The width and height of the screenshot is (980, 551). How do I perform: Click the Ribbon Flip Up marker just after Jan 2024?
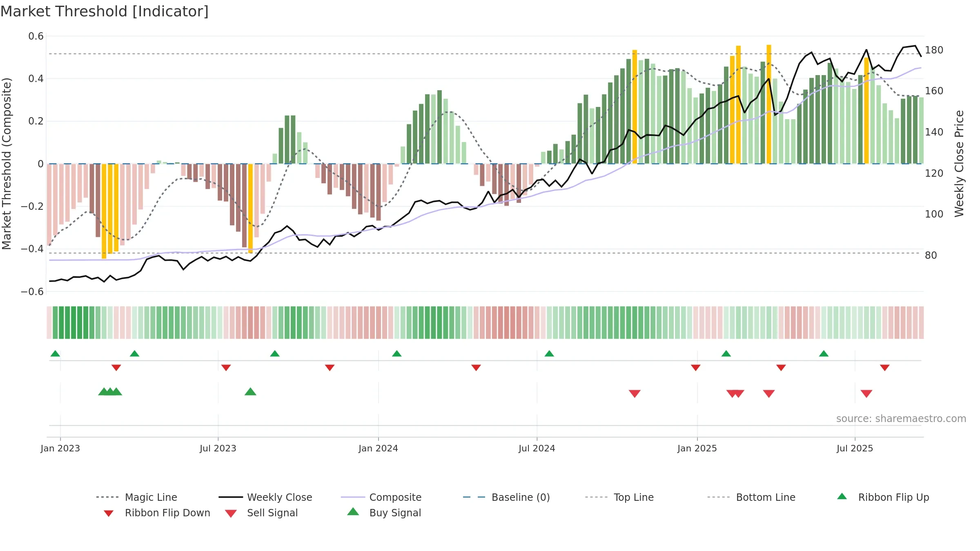[x=396, y=353]
